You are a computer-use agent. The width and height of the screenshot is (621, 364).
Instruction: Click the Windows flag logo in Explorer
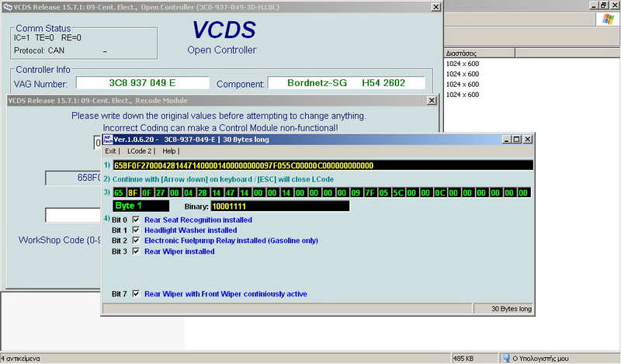tap(608, 19)
